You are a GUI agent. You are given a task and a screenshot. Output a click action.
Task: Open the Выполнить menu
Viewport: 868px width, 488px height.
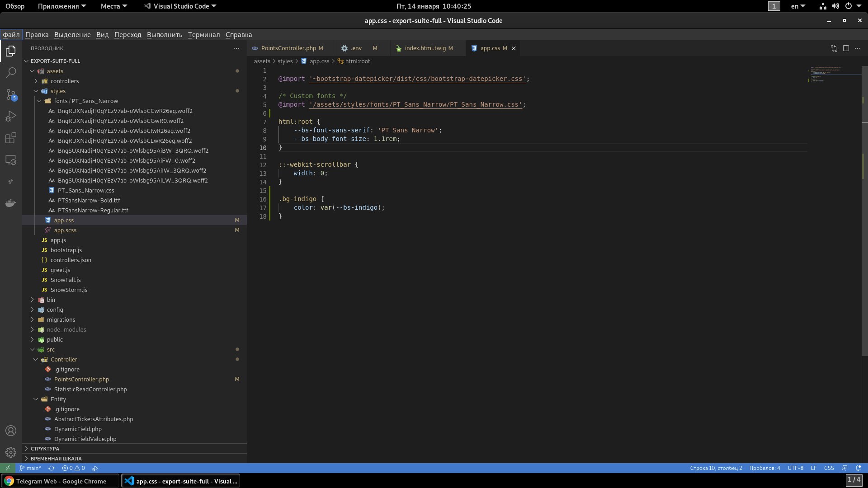[x=165, y=35]
